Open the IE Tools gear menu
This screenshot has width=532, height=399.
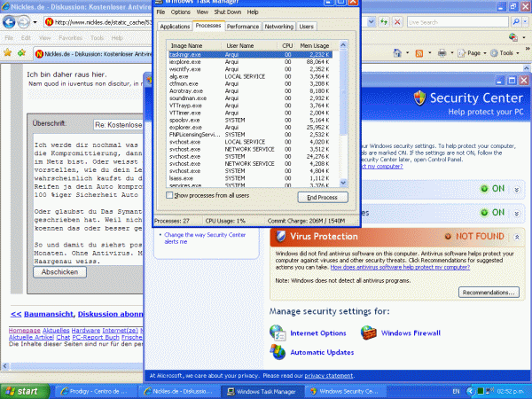[x=505, y=53]
